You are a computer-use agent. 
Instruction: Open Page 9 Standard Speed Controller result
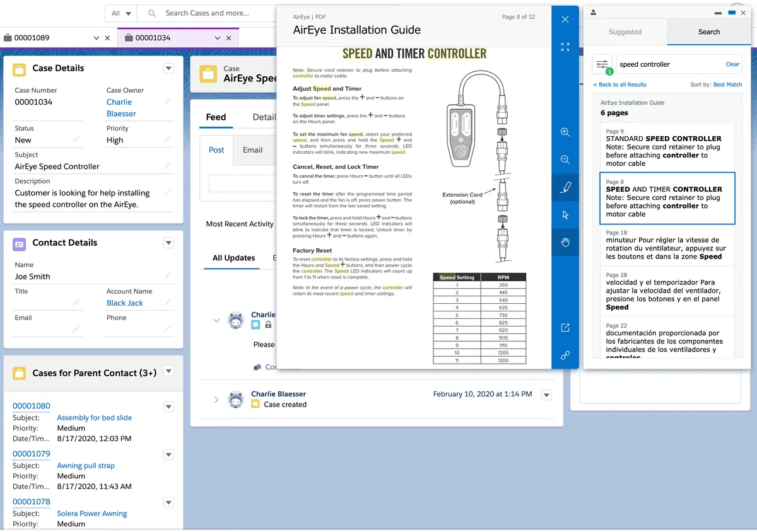[x=667, y=147]
